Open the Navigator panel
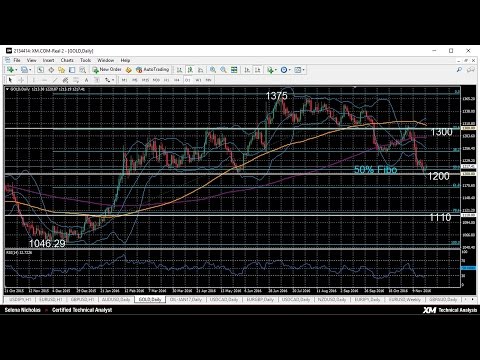 [x=61, y=70]
